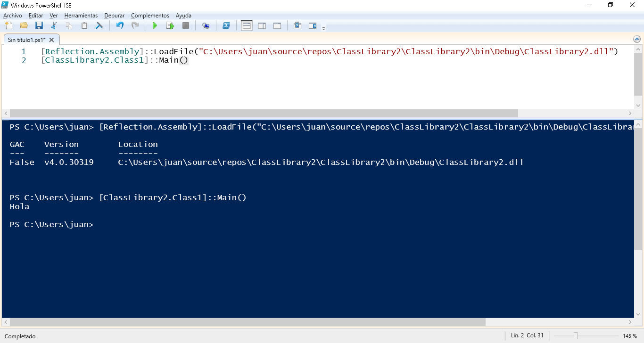Expand the toolbar overflow chevron
Viewport: 644px width, 343px height.
(324, 27)
